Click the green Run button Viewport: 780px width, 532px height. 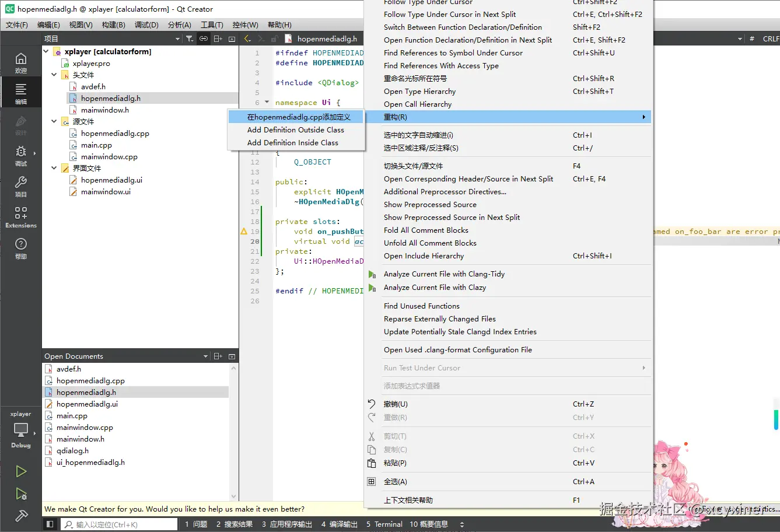[x=21, y=471]
